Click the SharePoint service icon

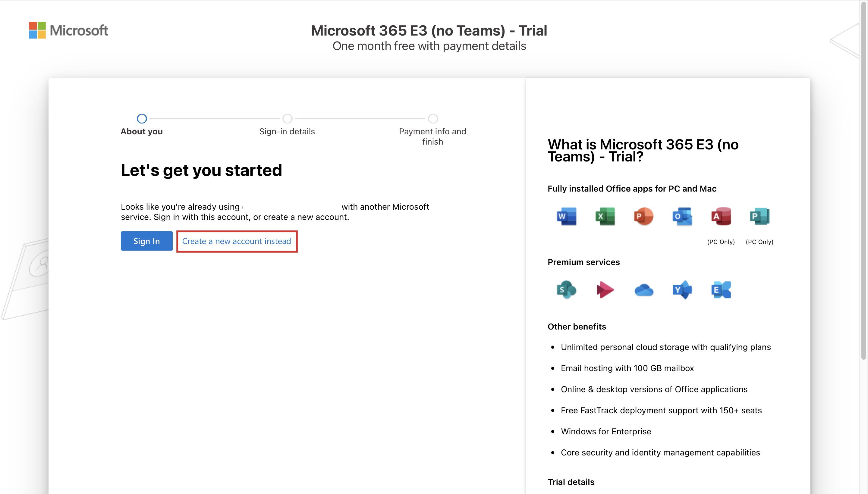coord(566,289)
